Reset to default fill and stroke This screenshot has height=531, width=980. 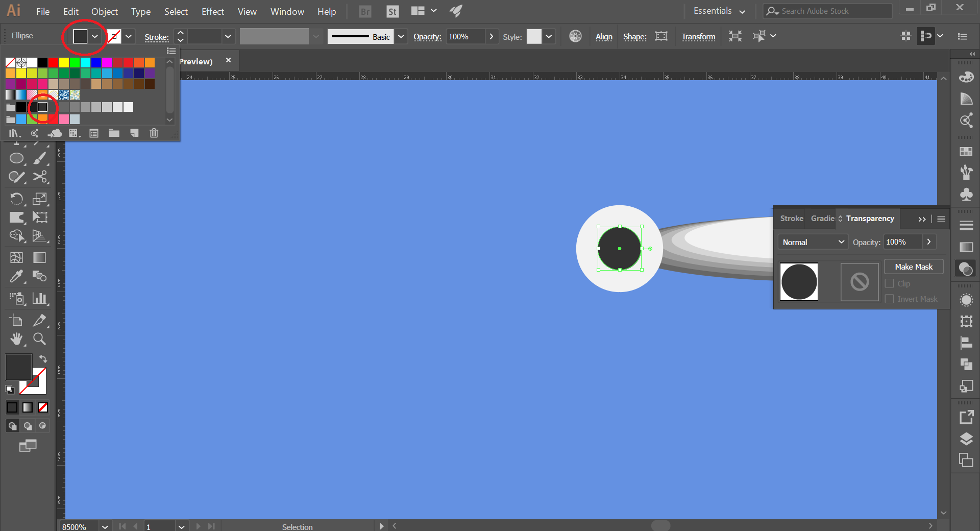(x=10, y=390)
